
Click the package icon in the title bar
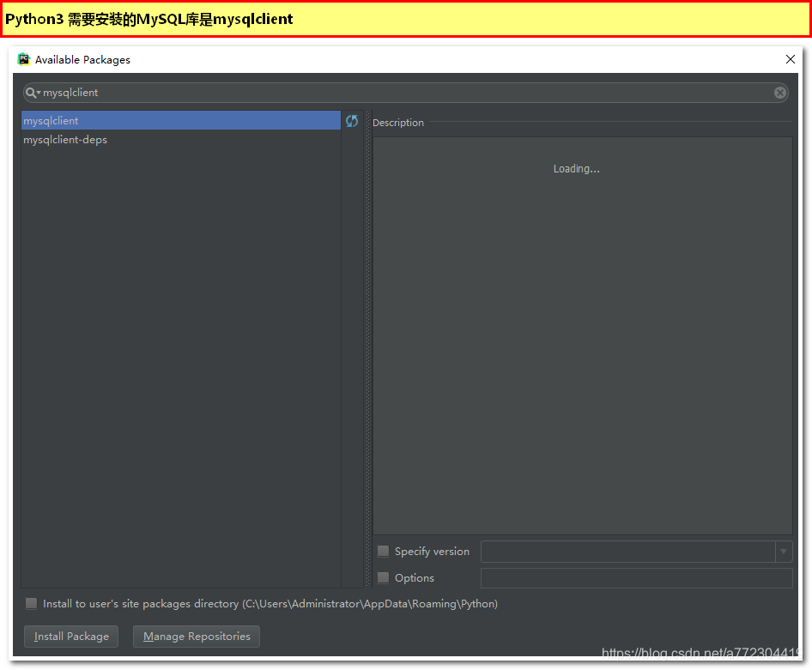[x=23, y=59]
